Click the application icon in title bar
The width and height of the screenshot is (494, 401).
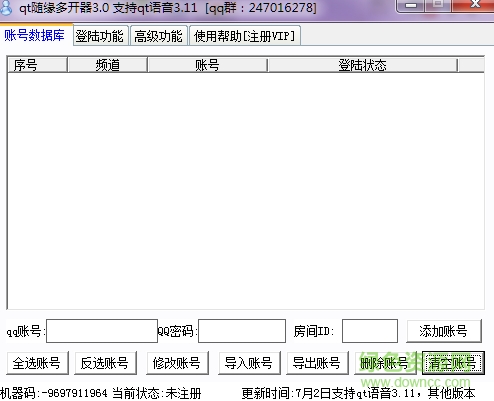click(6, 8)
